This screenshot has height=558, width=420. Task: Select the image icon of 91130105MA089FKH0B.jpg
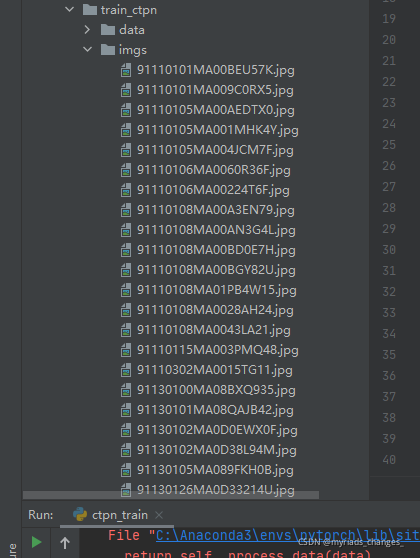(126, 470)
